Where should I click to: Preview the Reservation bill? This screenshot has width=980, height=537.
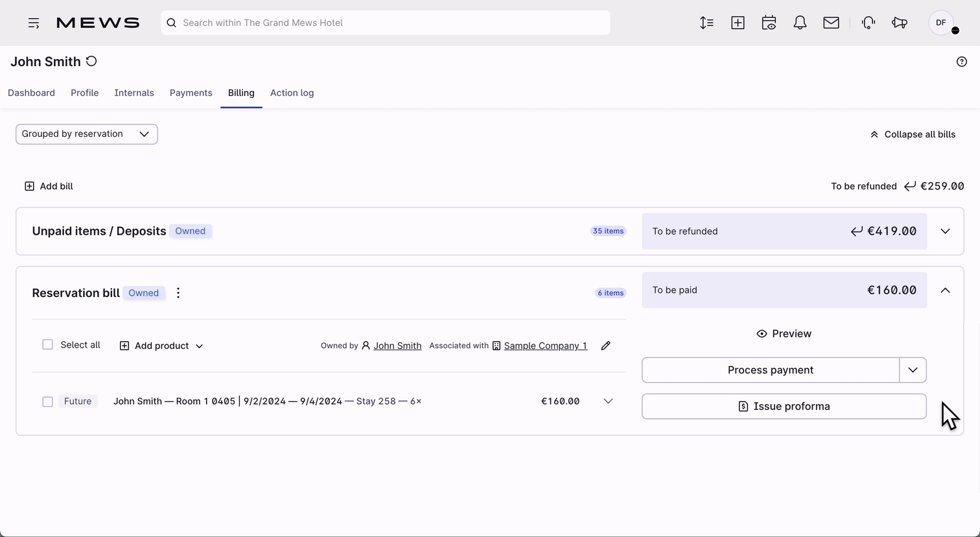pyautogui.click(x=784, y=333)
